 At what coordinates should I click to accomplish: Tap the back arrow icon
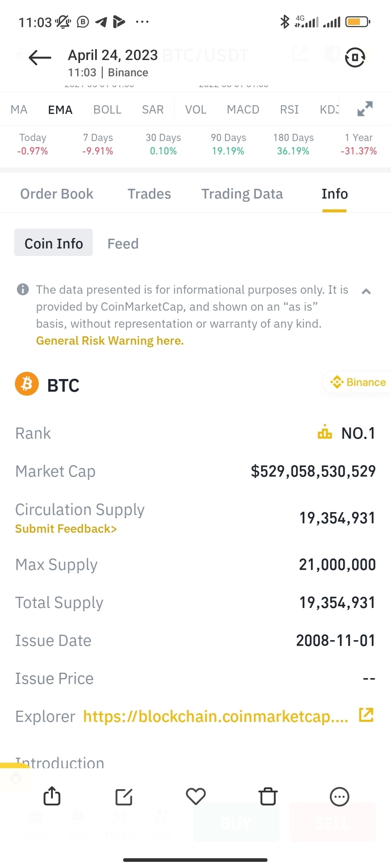[x=40, y=58]
